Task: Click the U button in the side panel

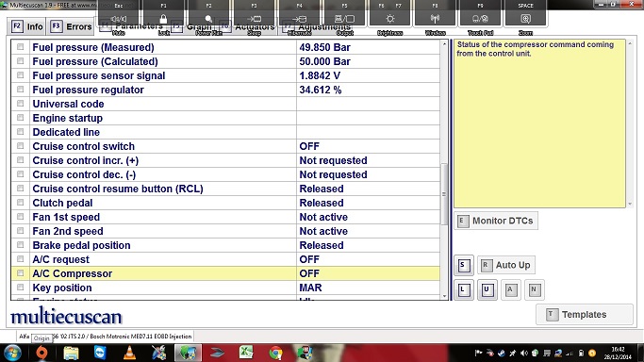Action: [487, 289]
